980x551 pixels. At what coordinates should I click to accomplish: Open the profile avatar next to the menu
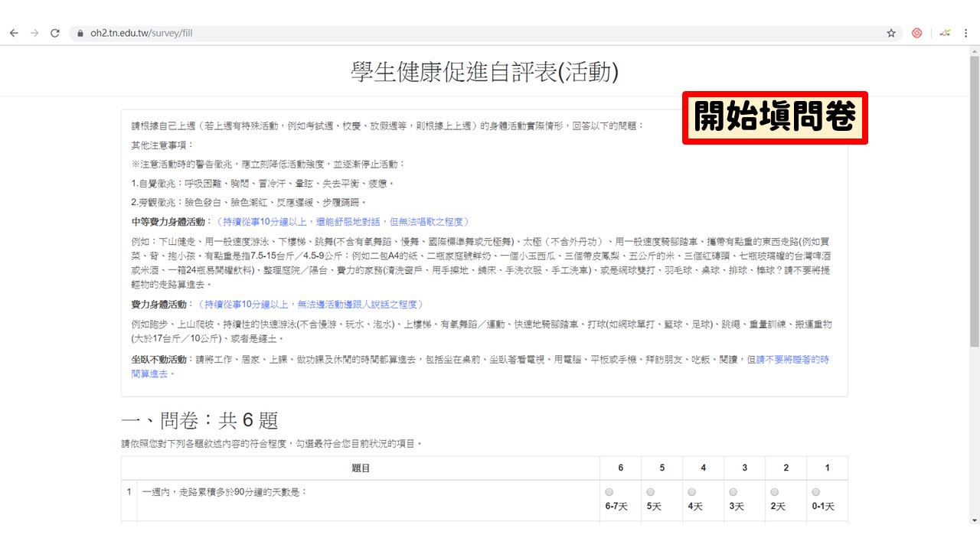click(x=946, y=33)
